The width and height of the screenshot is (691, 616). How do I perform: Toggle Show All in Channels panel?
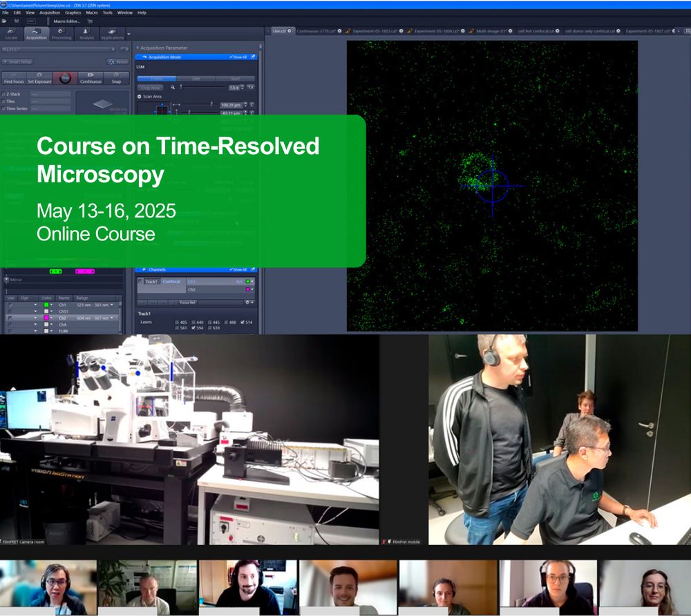(x=238, y=269)
